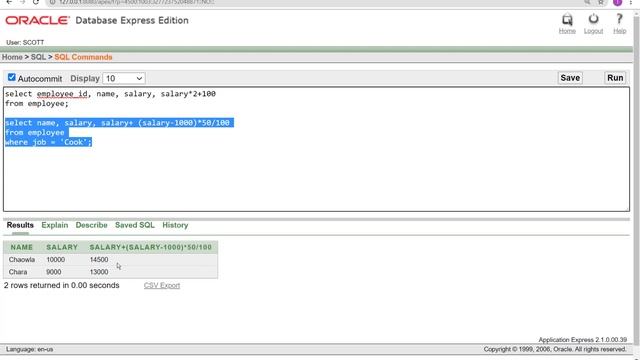Click the SALARY+(SALARY-1000)*50/100 column header
This screenshot has width=640, height=360.
(x=151, y=247)
